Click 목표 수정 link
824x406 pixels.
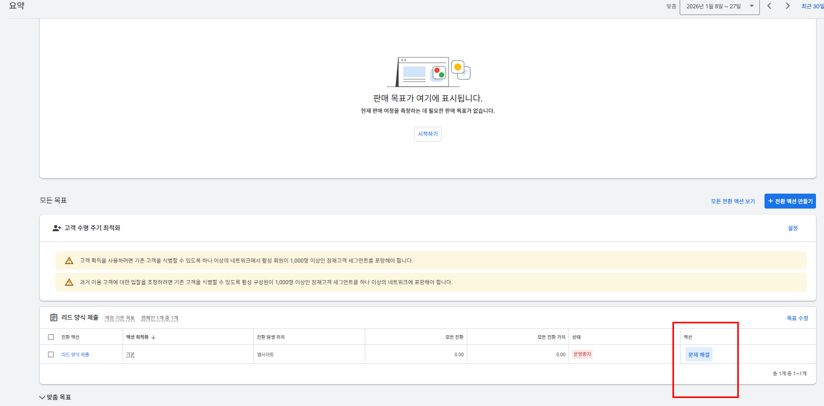[x=797, y=318]
